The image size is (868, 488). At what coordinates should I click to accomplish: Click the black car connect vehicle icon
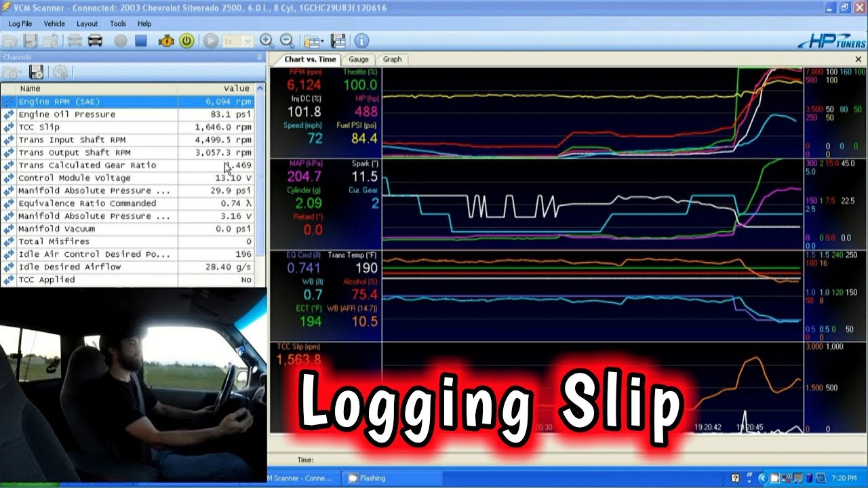(x=95, y=41)
